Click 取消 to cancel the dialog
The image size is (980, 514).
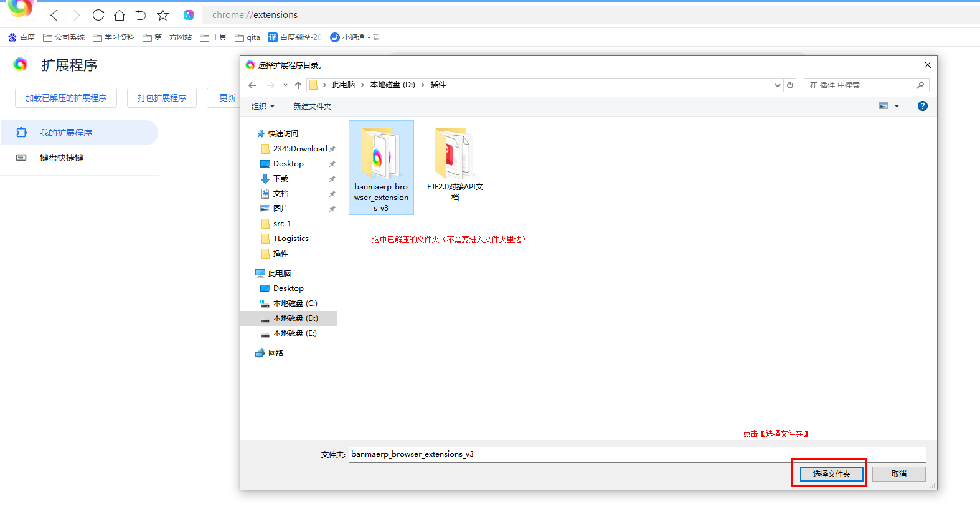pos(898,474)
